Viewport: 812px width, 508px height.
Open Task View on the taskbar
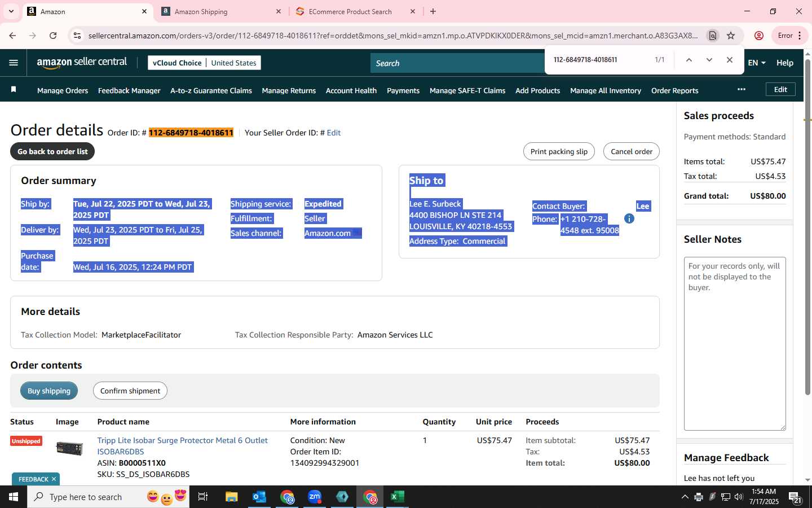pyautogui.click(x=203, y=497)
